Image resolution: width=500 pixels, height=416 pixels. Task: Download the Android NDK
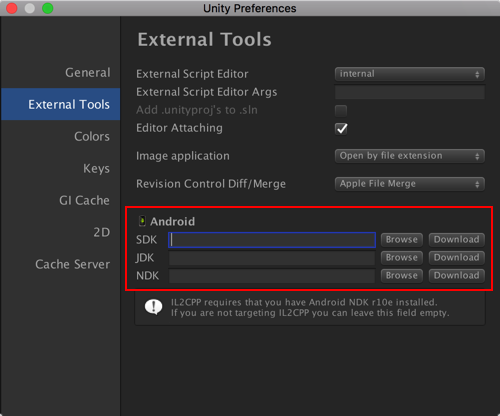point(456,276)
